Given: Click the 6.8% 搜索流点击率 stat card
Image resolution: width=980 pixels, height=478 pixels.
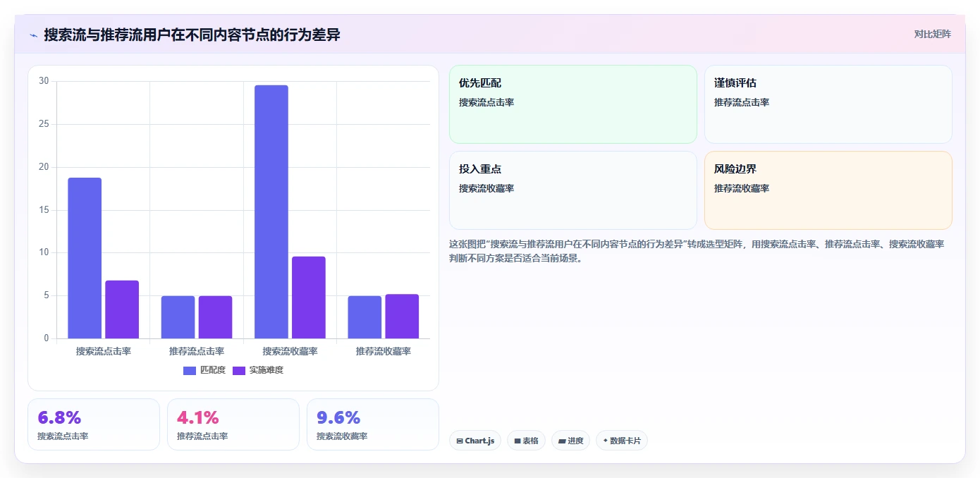Looking at the screenshot, I should tap(94, 424).
